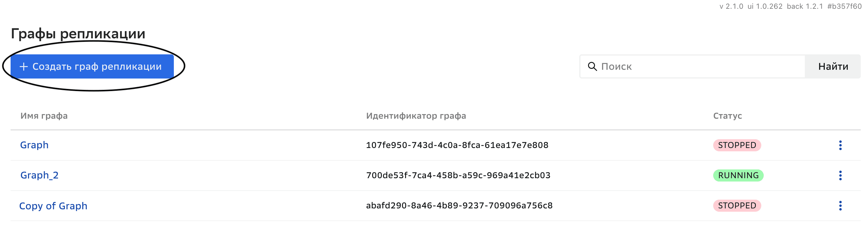Viewport: 868px width, 225px height.
Task: Click the RUNNING status badge of Graph_2
Action: pos(738,175)
